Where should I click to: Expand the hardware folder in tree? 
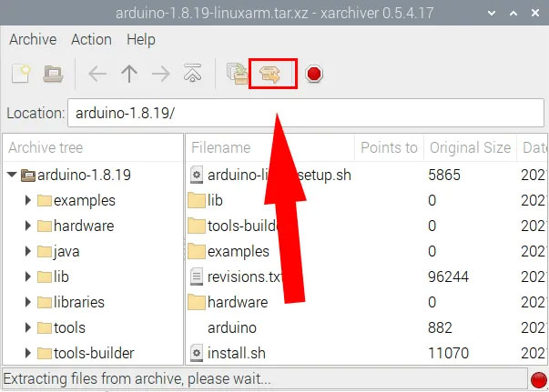click(x=28, y=226)
